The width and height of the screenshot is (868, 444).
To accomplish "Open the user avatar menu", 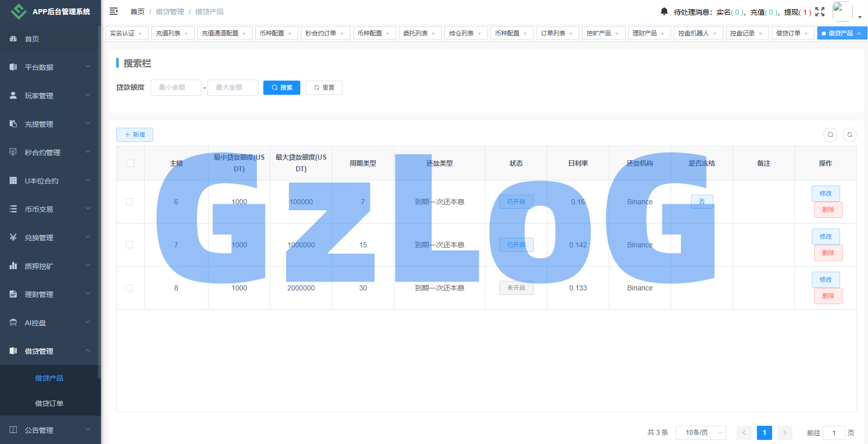I will (842, 12).
